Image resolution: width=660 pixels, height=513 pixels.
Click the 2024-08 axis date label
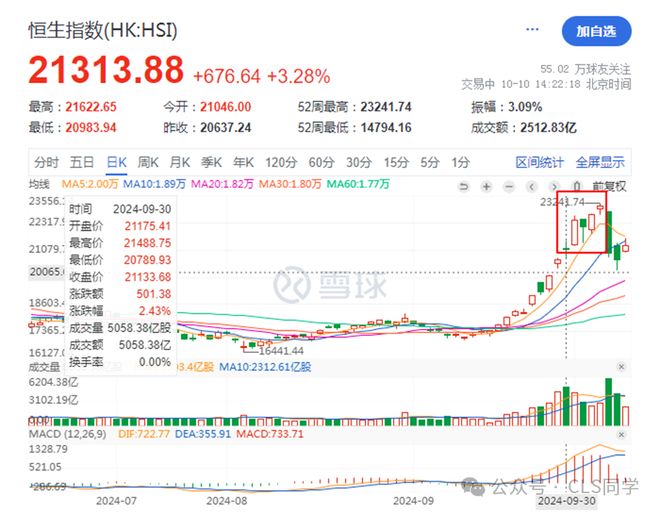pos(227,501)
